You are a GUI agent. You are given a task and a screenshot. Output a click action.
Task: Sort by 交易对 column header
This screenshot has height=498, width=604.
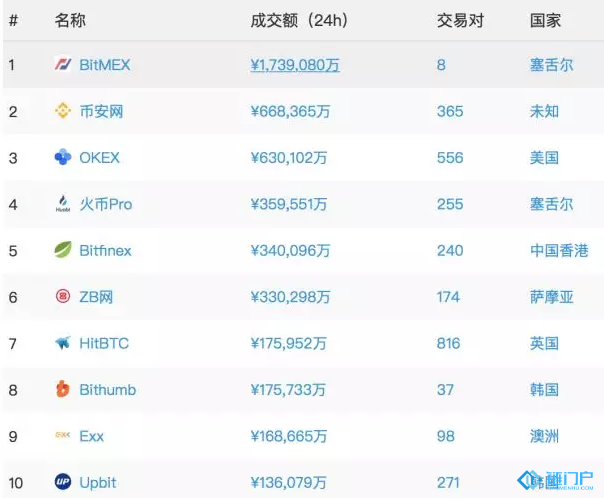pos(458,20)
